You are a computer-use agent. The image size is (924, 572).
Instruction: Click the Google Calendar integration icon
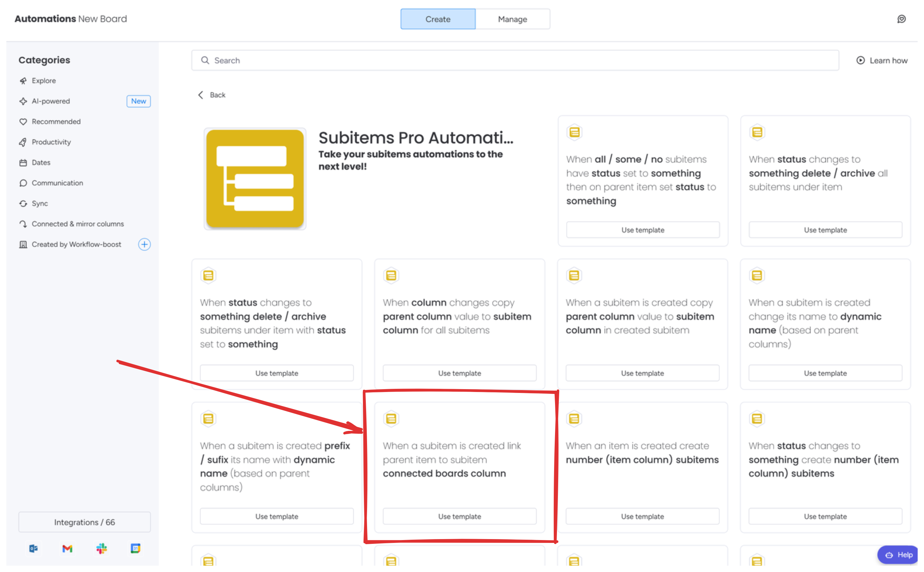tap(135, 548)
